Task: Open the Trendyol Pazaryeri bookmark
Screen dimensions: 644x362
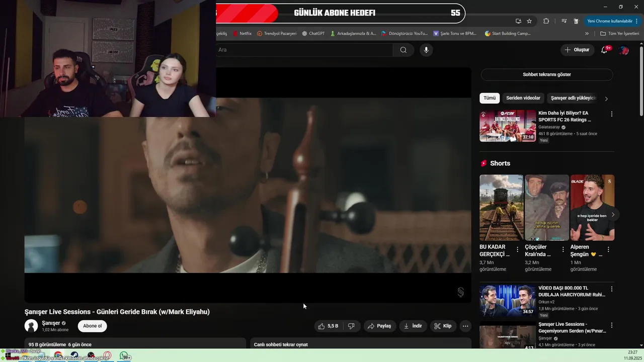Action: pyautogui.click(x=277, y=34)
